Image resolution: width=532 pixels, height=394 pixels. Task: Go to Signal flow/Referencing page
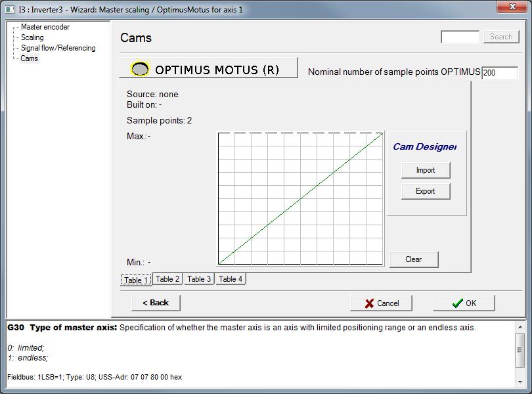58,48
